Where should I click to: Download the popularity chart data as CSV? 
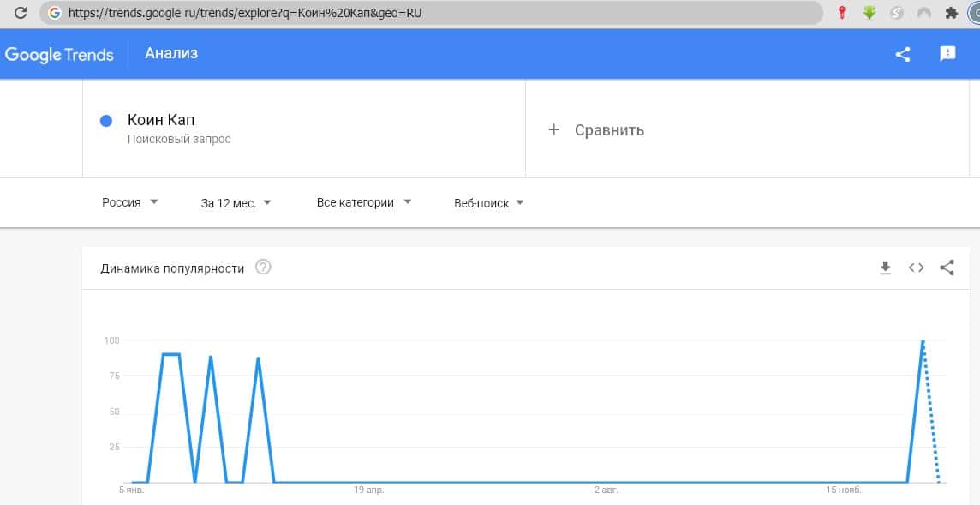886,268
